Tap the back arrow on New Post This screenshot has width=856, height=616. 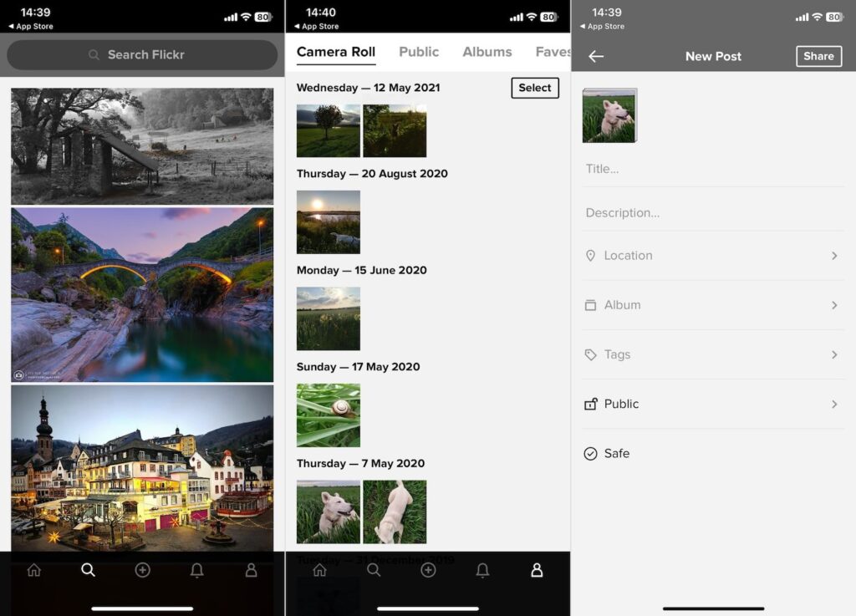click(596, 56)
